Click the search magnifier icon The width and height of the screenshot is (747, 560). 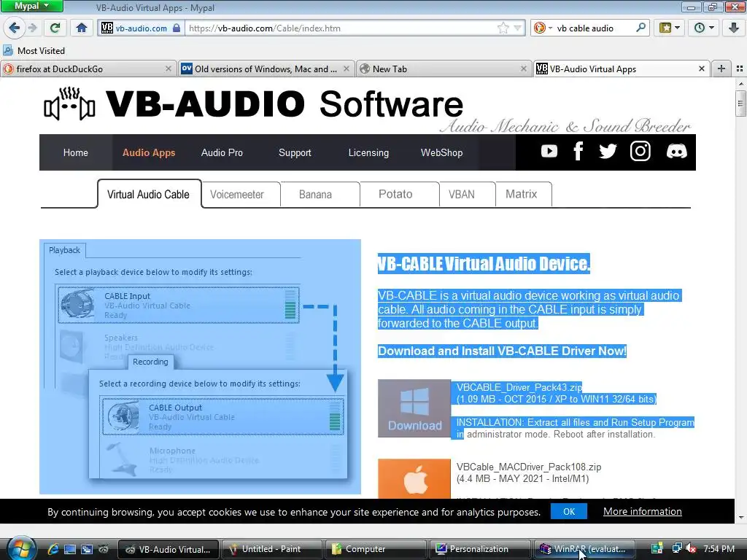click(640, 28)
